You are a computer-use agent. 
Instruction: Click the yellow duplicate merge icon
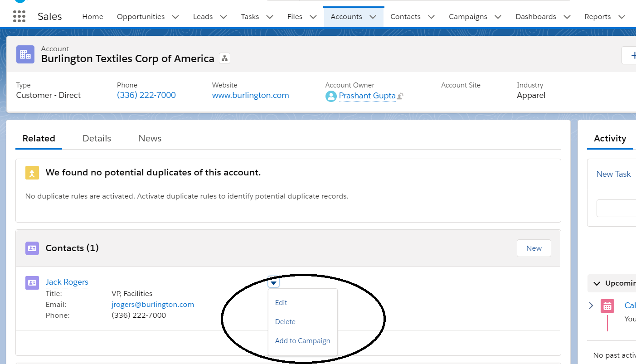click(x=32, y=173)
